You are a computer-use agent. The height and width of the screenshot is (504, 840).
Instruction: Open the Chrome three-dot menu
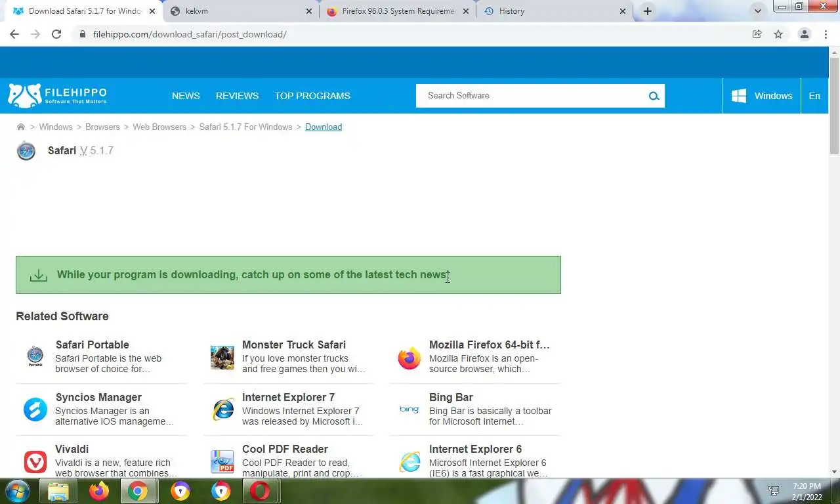(x=826, y=34)
